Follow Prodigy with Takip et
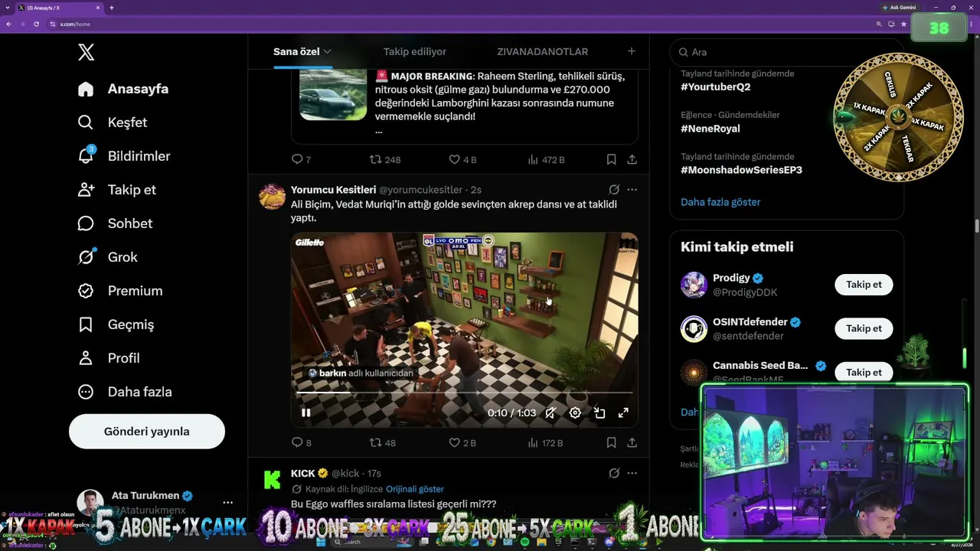 864,285
